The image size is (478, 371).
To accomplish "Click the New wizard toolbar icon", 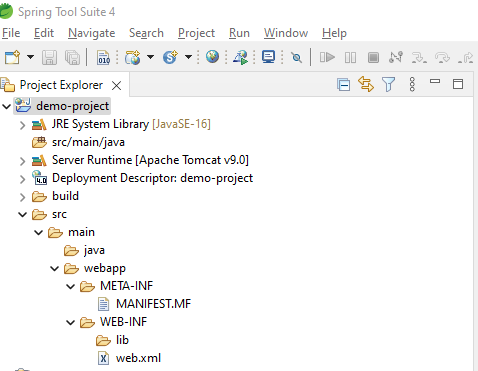I will pos(12,57).
